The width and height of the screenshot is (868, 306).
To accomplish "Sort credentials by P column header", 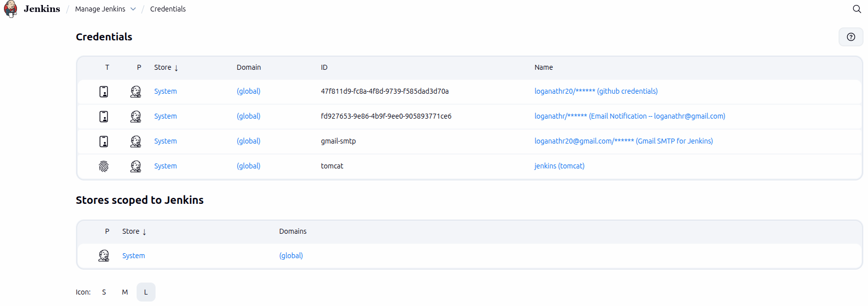I will pyautogui.click(x=139, y=67).
